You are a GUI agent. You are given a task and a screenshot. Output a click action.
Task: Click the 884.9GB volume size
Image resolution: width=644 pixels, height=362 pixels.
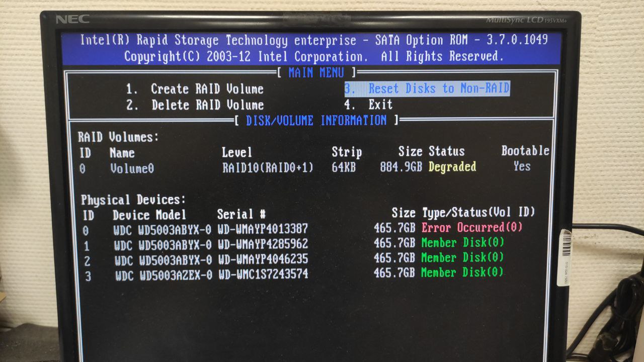401,167
